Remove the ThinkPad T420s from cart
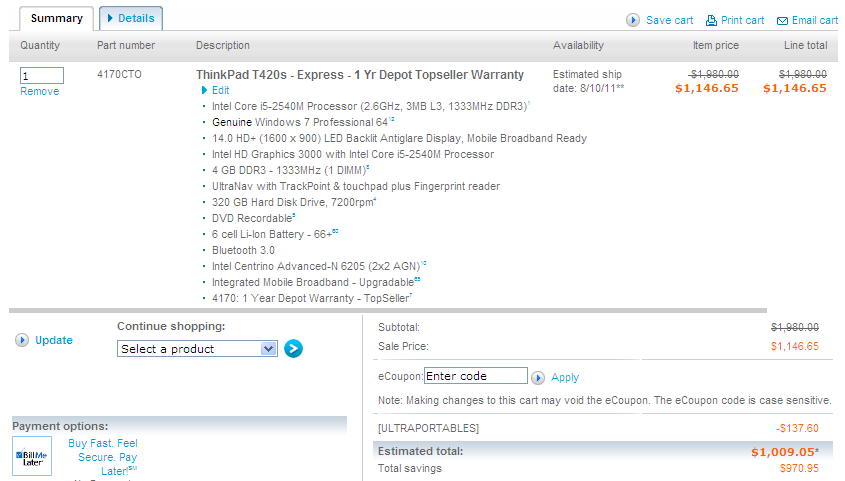 tap(39, 92)
